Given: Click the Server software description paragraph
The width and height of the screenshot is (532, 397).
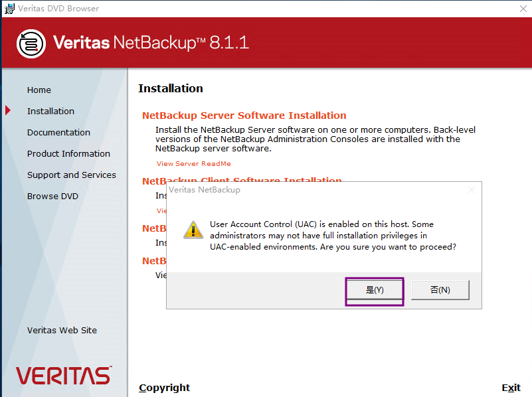Looking at the screenshot, I should tap(315, 139).
